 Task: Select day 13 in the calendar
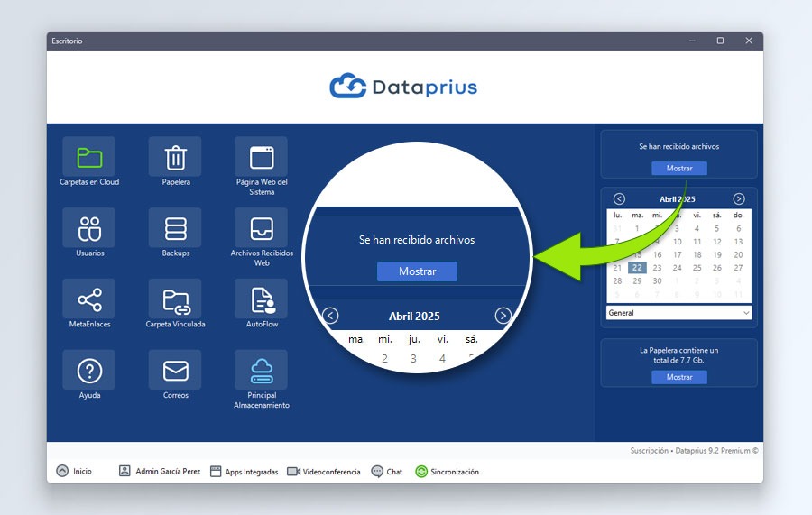(738, 242)
